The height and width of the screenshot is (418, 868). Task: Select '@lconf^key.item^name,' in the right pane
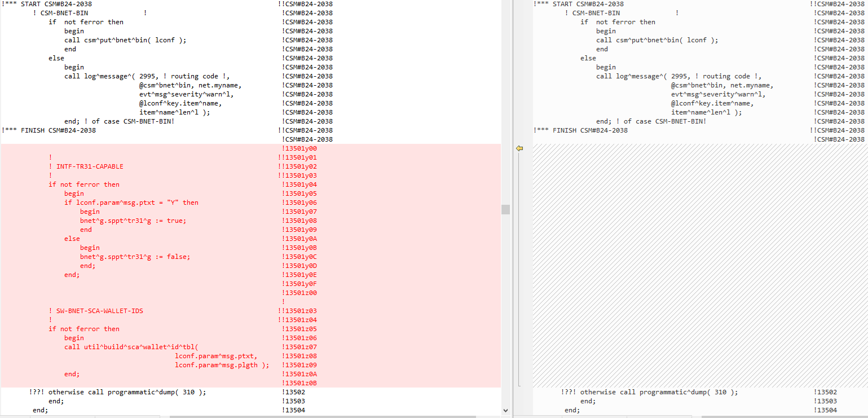click(x=712, y=103)
